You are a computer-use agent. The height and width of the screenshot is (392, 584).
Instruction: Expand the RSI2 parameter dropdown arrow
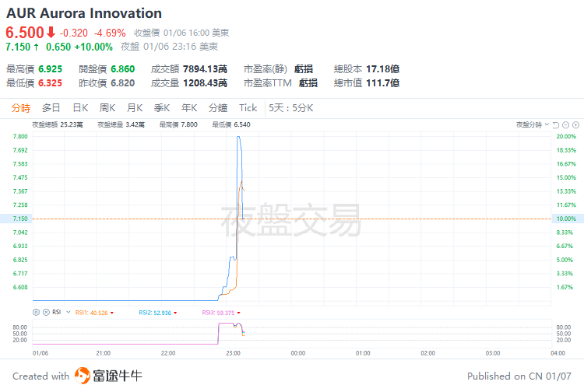pyautogui.click(x=176, y=313)
